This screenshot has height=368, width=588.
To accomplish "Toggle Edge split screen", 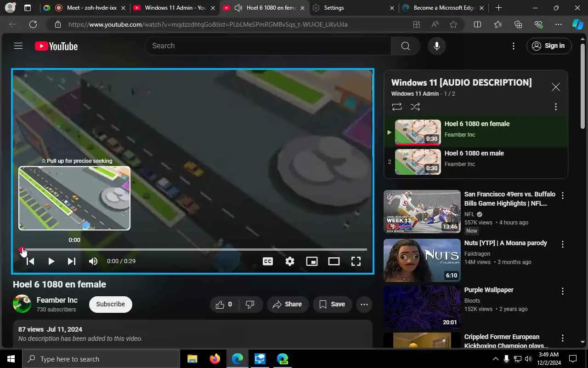I will point(477,25).
